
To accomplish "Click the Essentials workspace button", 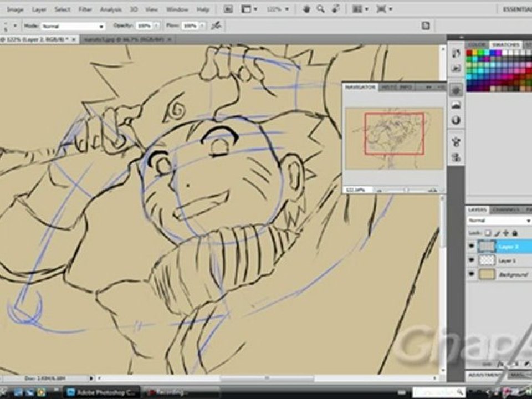I will tap(517, 9).
